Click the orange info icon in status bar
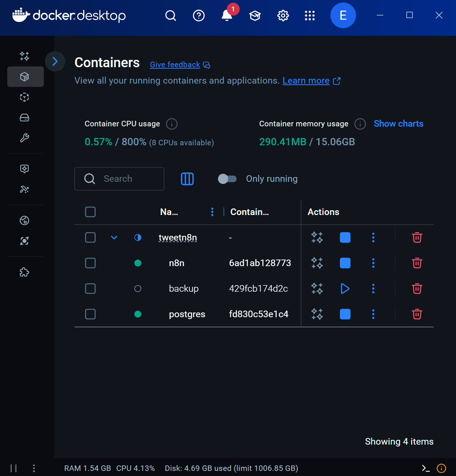The height and width of the screenshot is (476, 456). tap(441, 468)
